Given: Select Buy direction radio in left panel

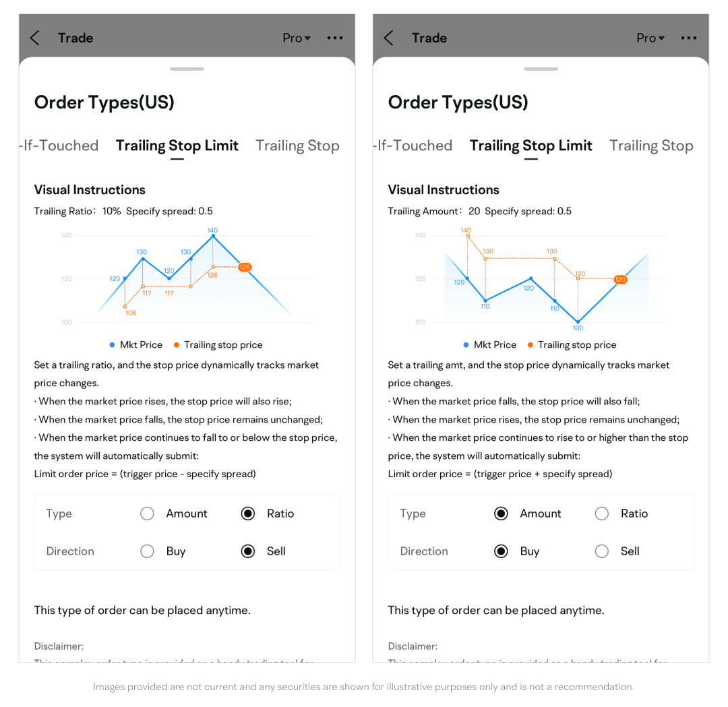Looking at the screenshot, I should [x=148, y=551].
